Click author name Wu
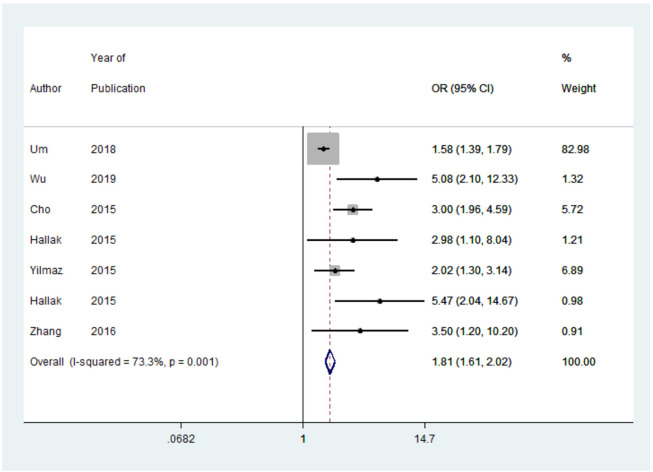Screen dimensions: 653x472 (x=38, y=179)
